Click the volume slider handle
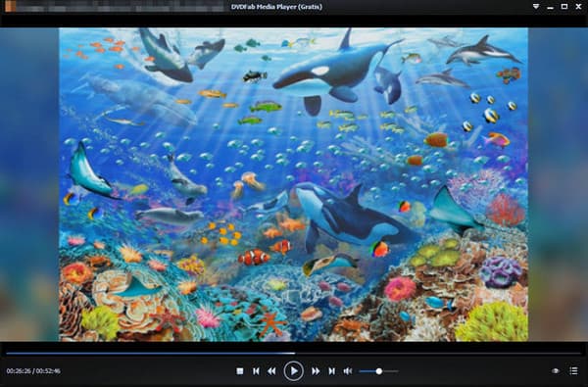Image resolution: width=588 pixels, height=387 pixels. pyautogui.click(x=379, y=371)
